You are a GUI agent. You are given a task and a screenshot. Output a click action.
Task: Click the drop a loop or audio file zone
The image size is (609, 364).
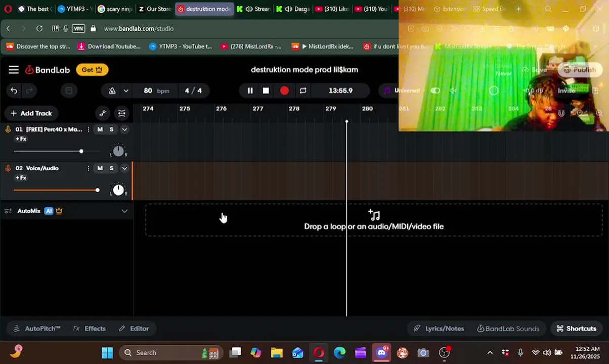click(374, 220)
